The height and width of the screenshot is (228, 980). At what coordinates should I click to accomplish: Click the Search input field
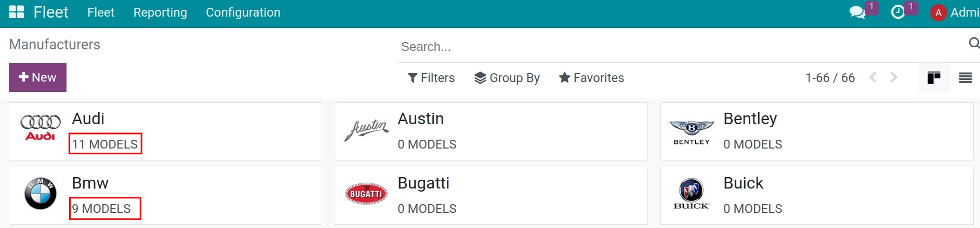coord(681,47)
